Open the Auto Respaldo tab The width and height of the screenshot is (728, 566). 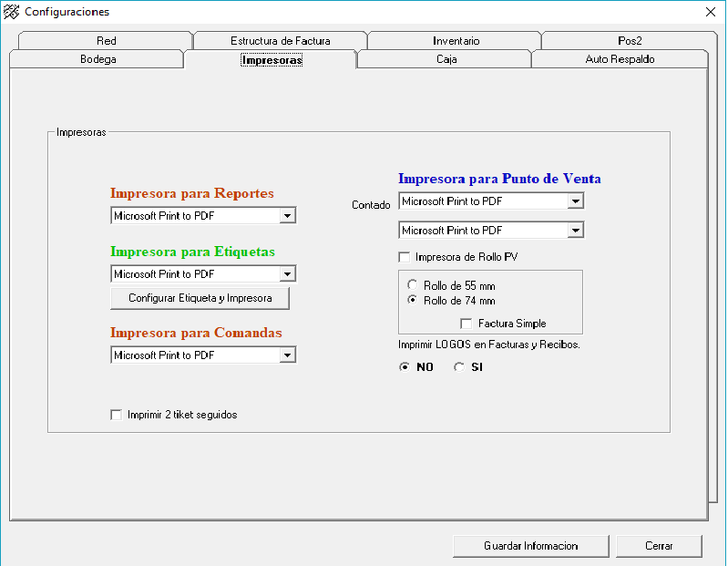[x=620, y=59]
